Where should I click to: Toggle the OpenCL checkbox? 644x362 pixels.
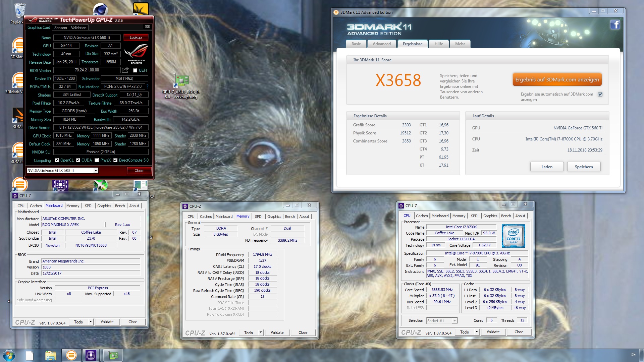[x=57, y=160]
